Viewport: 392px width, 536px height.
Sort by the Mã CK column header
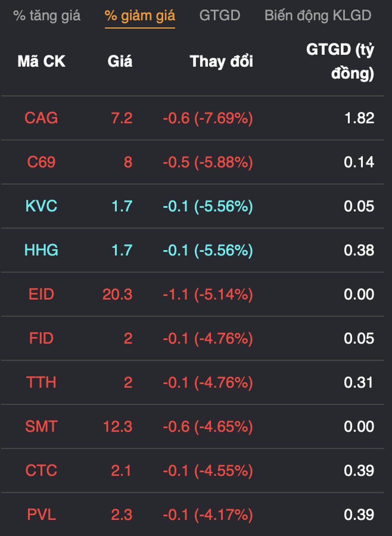click(42, 61)
